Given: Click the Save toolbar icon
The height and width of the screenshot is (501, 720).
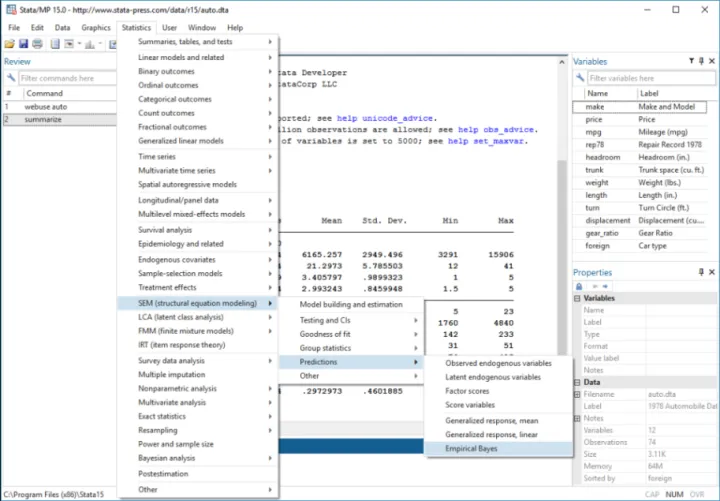Looking at the screenshot, I should 24,44.
